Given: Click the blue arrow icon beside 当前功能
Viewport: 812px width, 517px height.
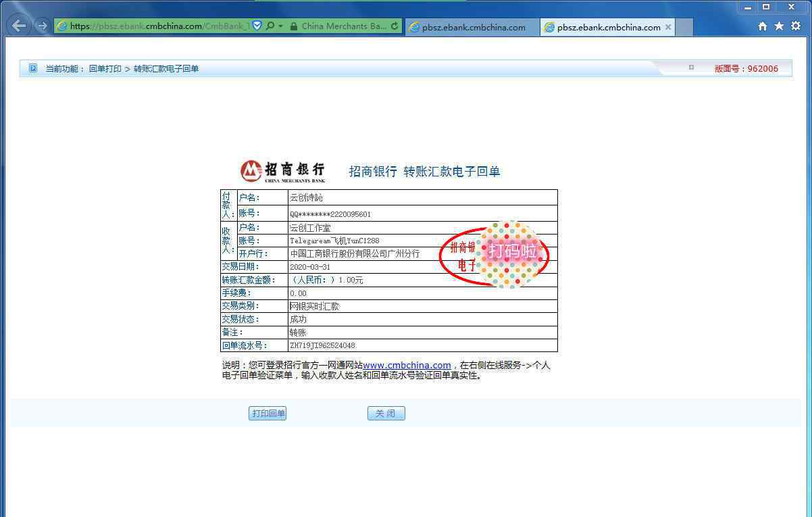Looking at the screenshot, I should pyautogui.click(x=32, y=68).
